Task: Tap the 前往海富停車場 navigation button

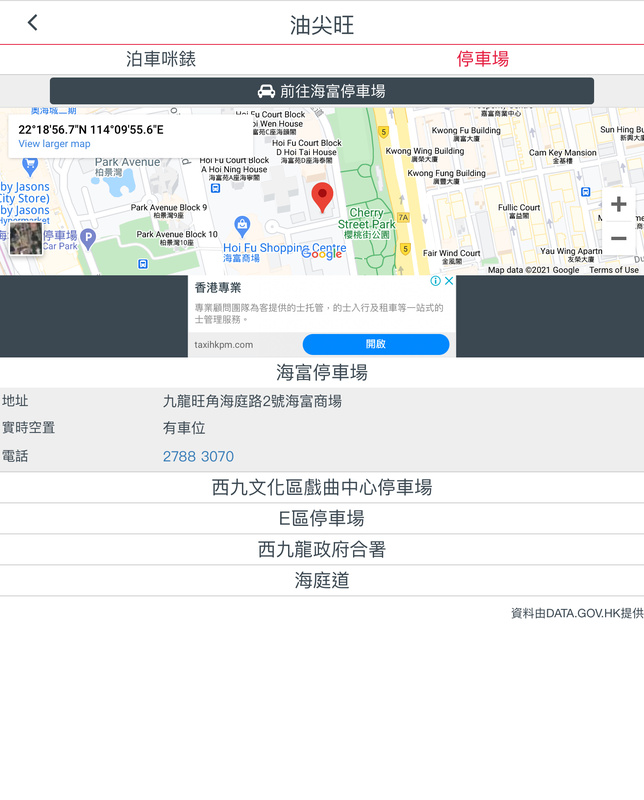Action: coord(321,91)
